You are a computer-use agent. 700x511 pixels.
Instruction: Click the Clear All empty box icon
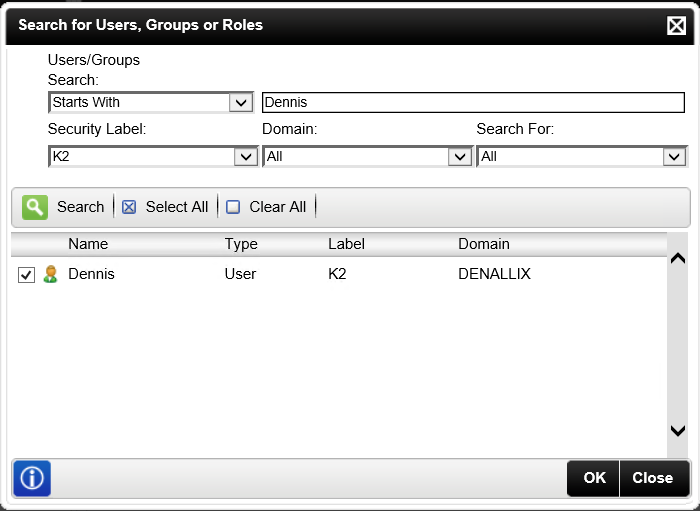[233, 207]
